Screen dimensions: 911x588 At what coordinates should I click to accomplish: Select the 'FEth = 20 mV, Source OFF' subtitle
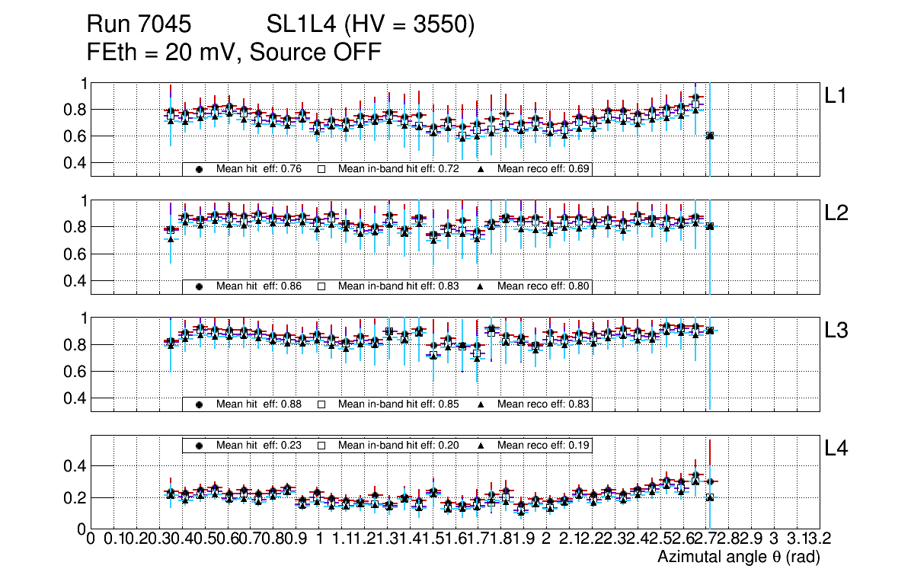pos(233,52)
